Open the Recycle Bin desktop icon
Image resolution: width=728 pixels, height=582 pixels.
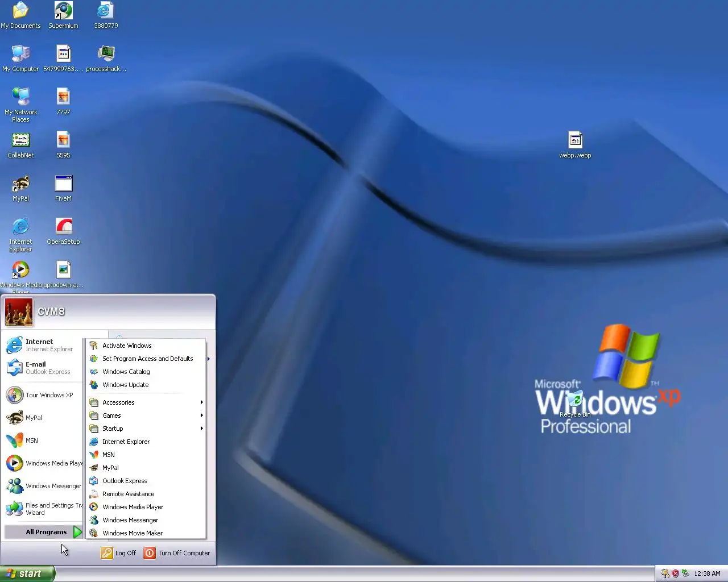[x=575, y=404]
